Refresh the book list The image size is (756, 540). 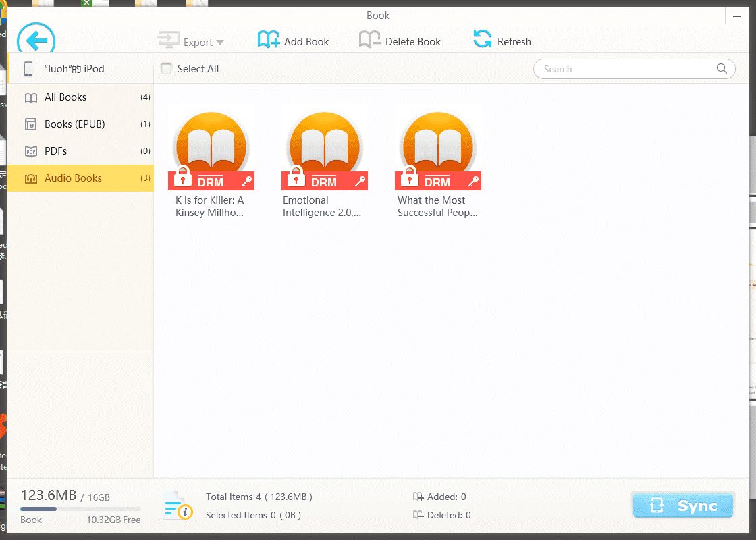point(502,41)
